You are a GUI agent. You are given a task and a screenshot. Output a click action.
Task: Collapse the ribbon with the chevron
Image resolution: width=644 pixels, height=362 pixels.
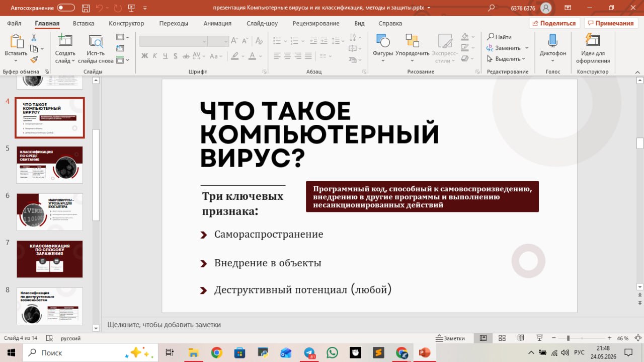coord(637,71)
